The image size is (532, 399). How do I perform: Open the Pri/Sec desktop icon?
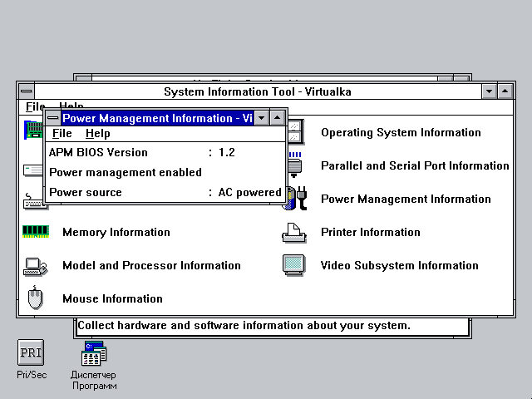pos(31,352)
